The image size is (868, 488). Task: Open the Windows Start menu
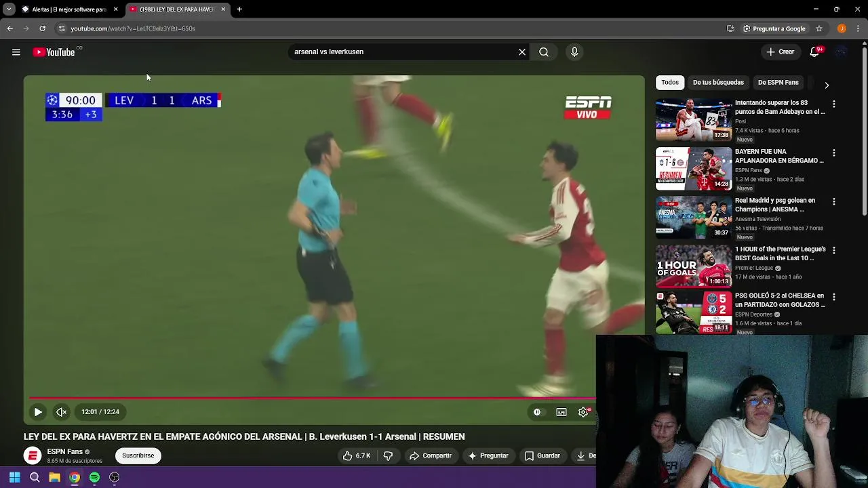pos(14,477)
